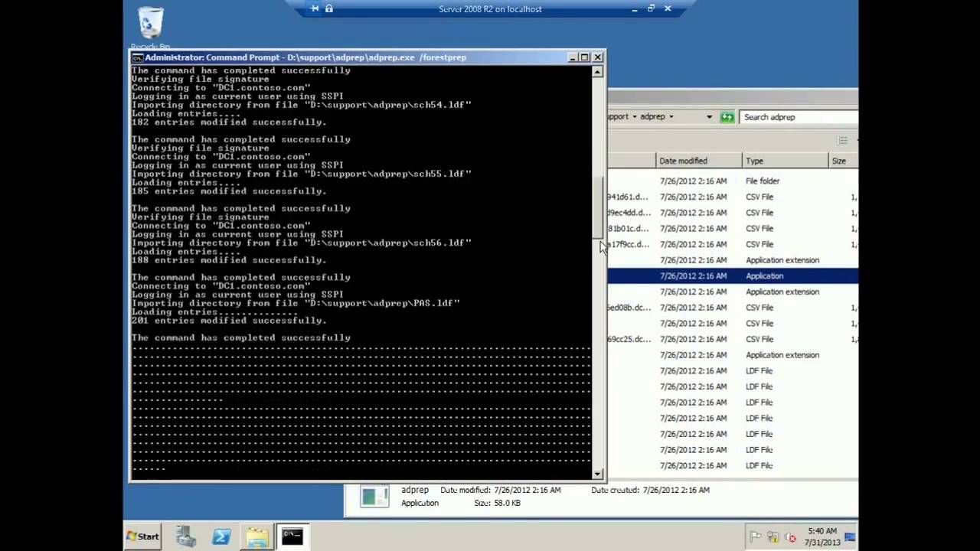Image resolution: width=980 pixels, height=551 pixels.
Task: Click 'Date created' value in details pane
Action: point(676,490)
